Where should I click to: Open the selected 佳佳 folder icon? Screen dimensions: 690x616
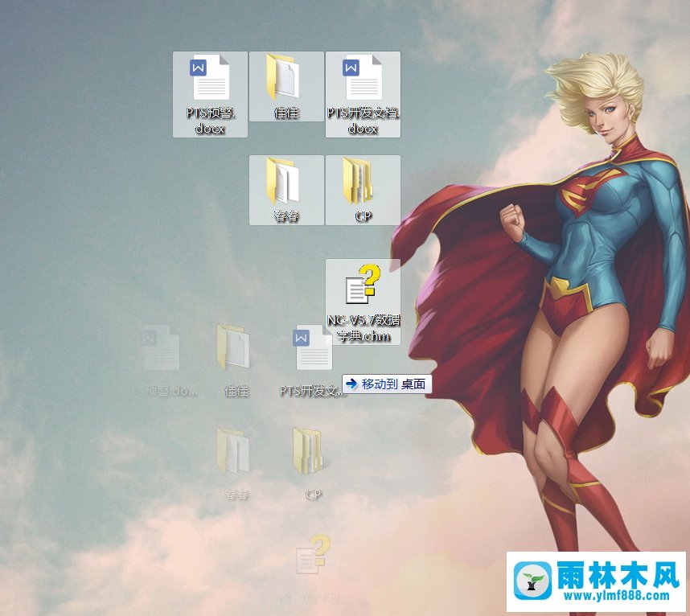(x=286, y=77)
